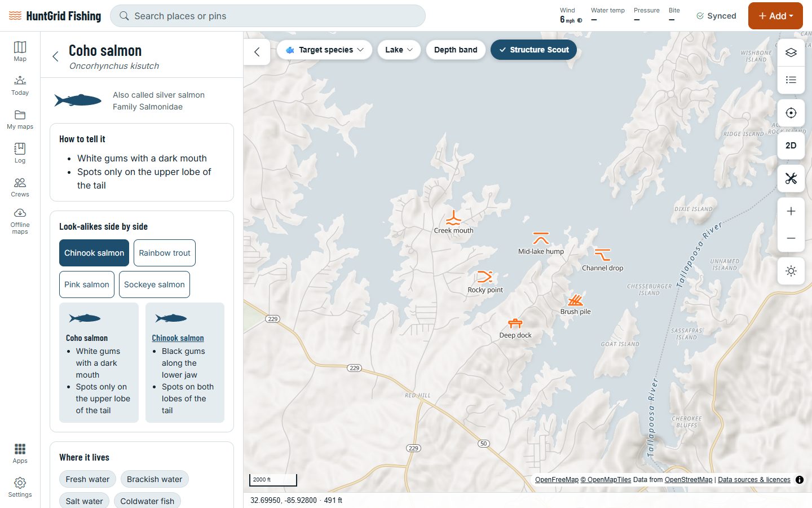The image size is (812, 508).
Task: Click the Bite reading
Action: tap(674, 15)
